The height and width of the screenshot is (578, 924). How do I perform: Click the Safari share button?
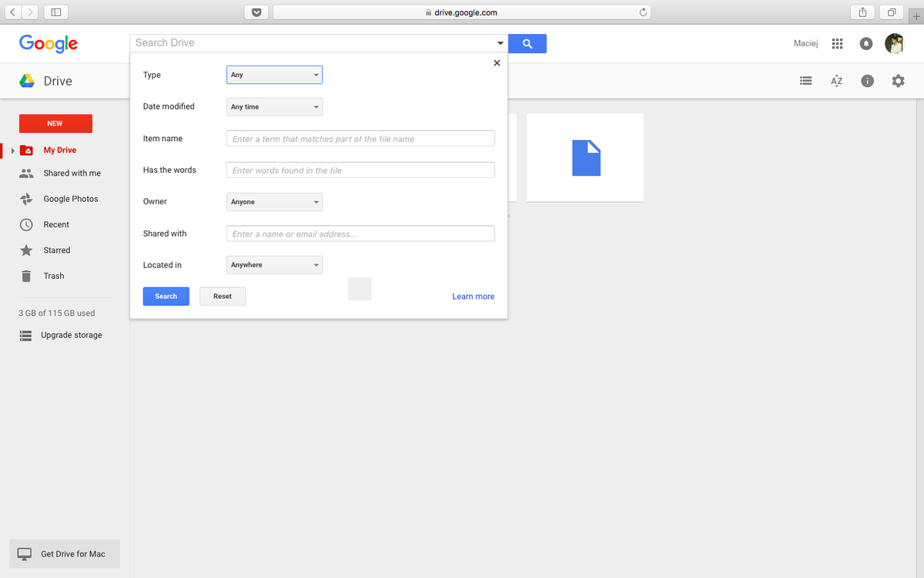click(862, 12)
